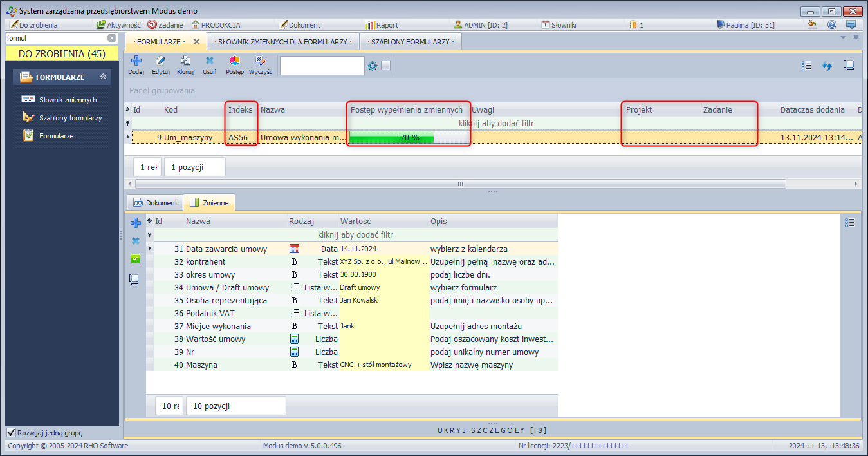Screen dimensions: 868x456
Task: Switch to Szablony formularzy tab
Action: tap(411, 42)
